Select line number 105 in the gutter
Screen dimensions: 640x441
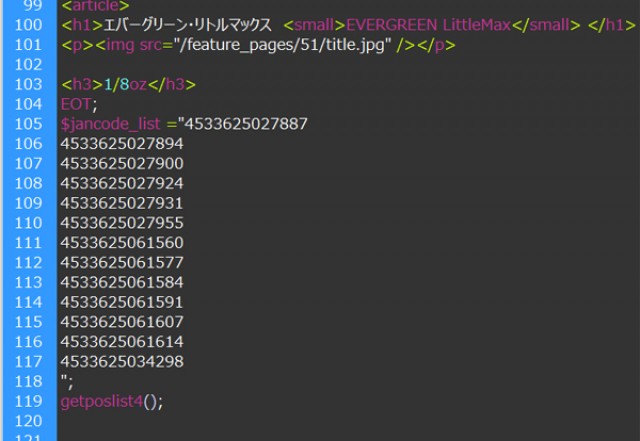coord(30,124)
